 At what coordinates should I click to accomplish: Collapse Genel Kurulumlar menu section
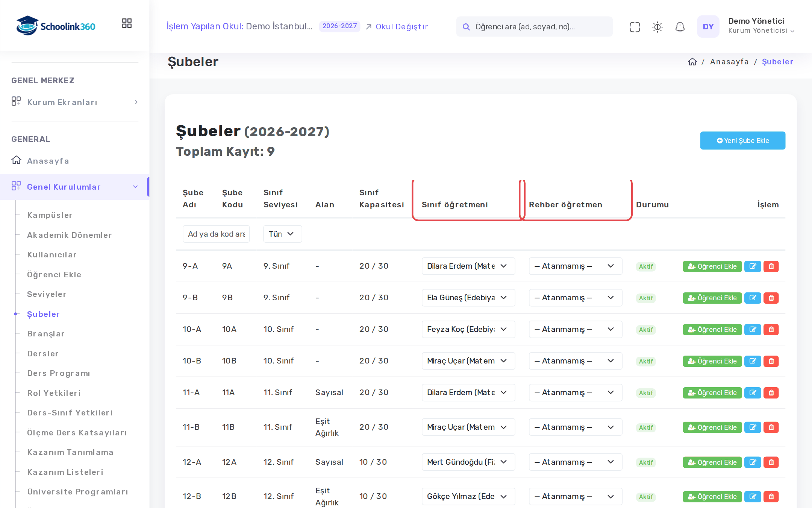pos(75,187)
